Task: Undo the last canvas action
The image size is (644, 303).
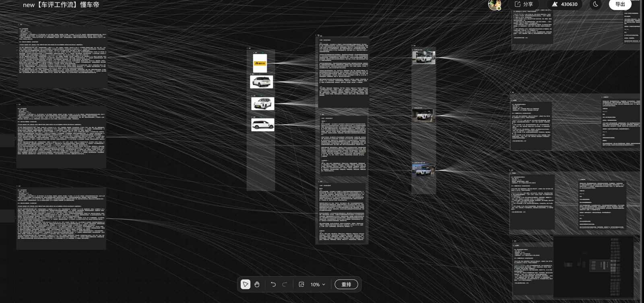Action: tap(273, 284)
